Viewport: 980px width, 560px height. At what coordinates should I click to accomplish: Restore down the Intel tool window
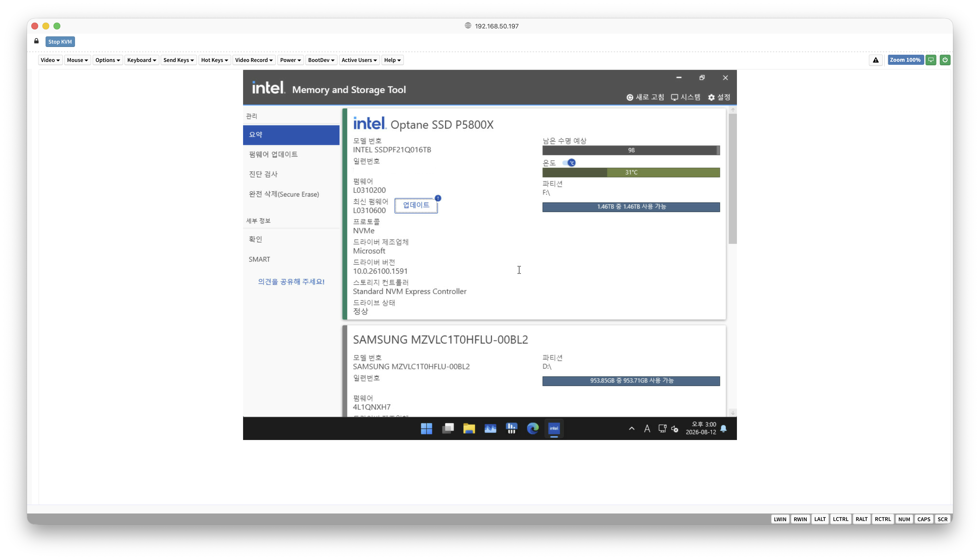click(x=702, y=78)
